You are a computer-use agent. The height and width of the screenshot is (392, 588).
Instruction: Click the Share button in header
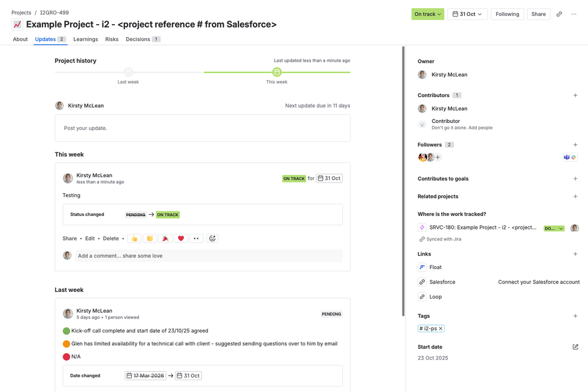(x=538, y=14)
